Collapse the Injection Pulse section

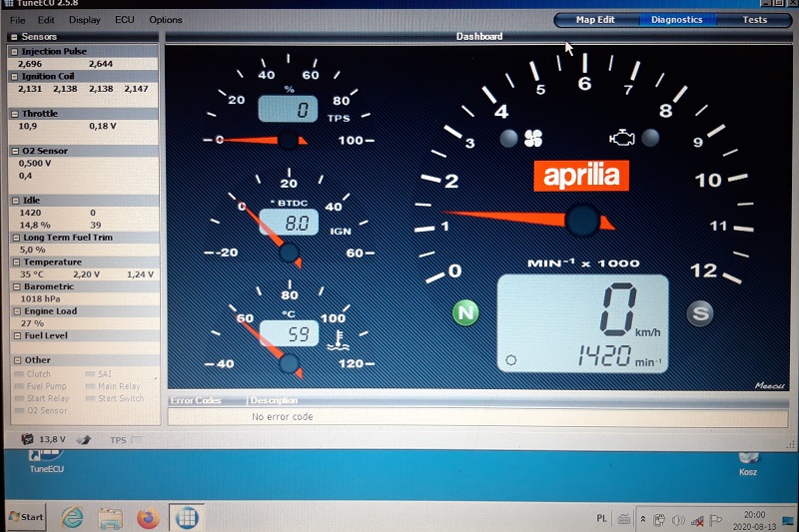pos(15,52)
